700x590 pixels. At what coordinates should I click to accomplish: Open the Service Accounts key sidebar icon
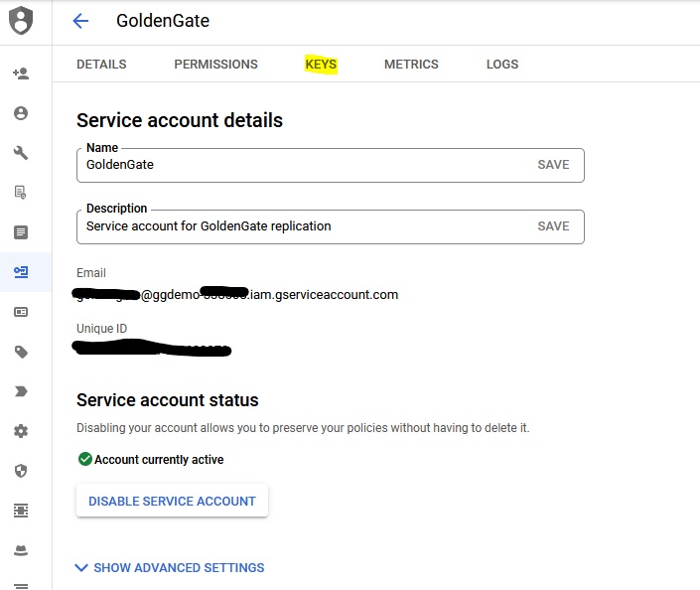(x=21, y=272)
